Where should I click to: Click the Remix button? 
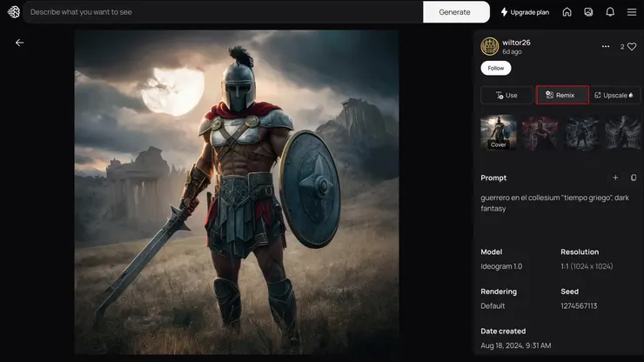click(x=562, y=95)
